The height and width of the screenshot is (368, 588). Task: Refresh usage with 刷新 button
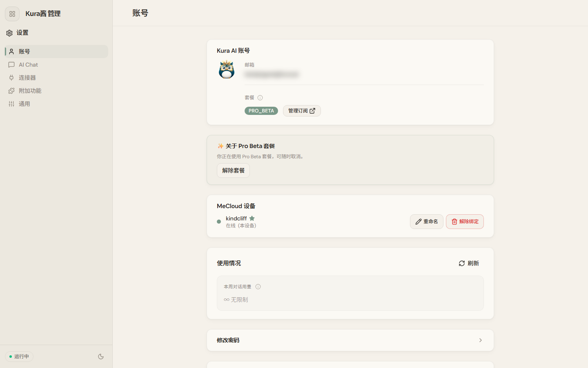click(x=469, y=263)
